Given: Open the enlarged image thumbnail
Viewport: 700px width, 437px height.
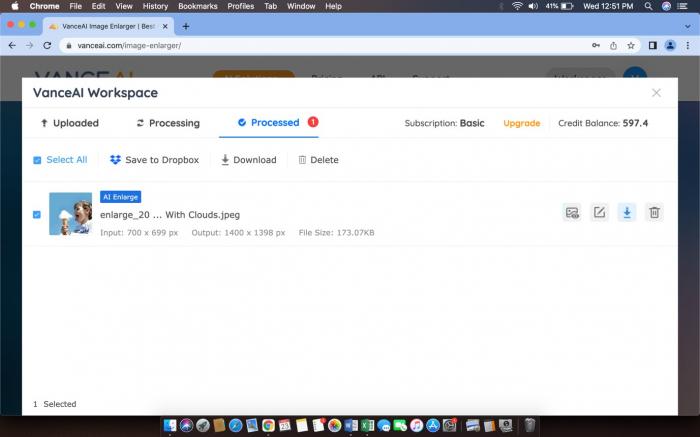Looking at the screenshot, I should pos(71,214).
